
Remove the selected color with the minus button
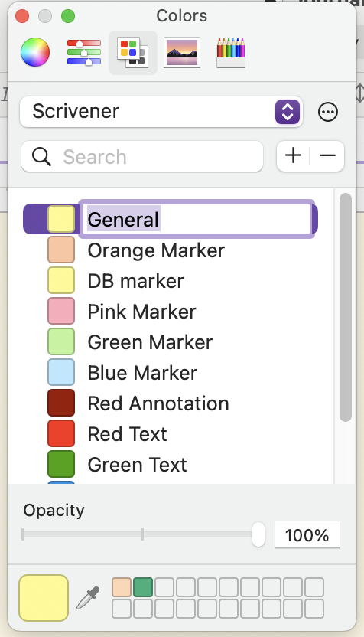[x=327, y=156]
